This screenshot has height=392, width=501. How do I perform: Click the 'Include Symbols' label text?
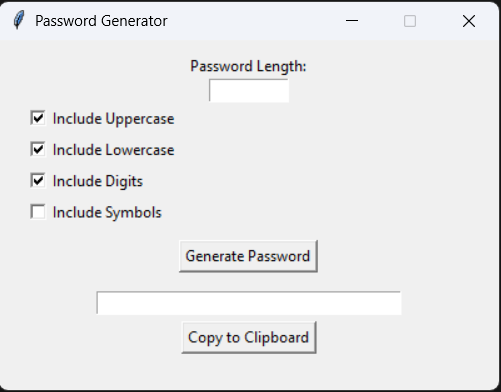[107, 213]
